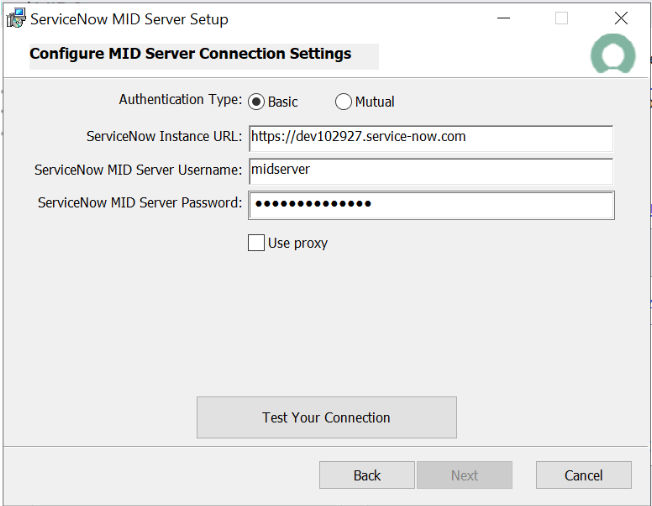
Task: Click the MID Server Password field
Action: coord(431,205)
